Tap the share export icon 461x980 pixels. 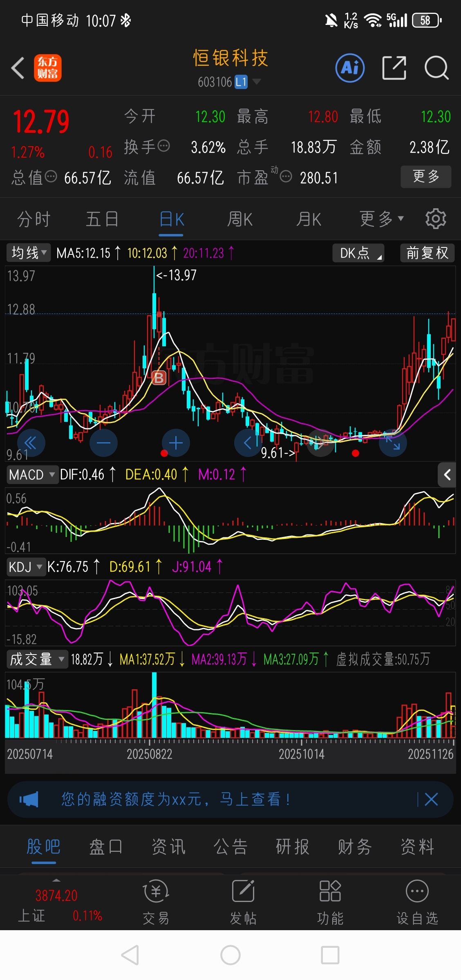tap(394, 68)
